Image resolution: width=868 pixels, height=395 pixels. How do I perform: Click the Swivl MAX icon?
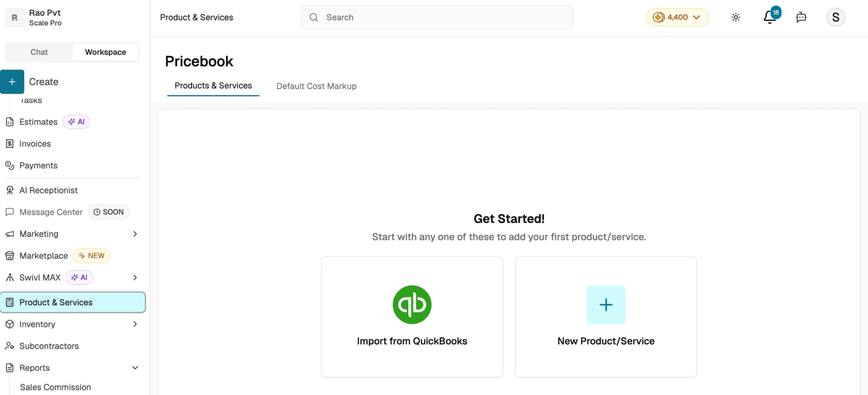coord(9,277)
